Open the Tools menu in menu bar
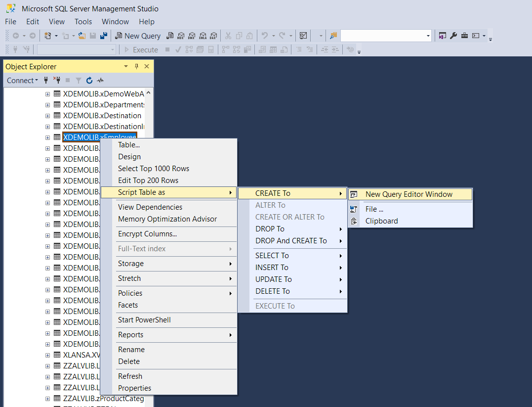Viewport: 532px width, 407px height. click(x=83, y=22)
